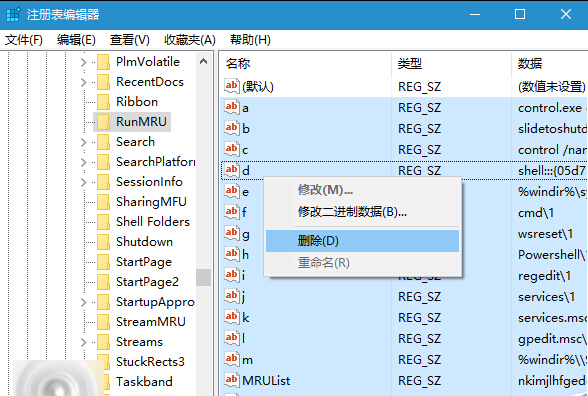Click the tree pane scrollbar thumb
The image size is (588, 396).
[x=204, y=277]
